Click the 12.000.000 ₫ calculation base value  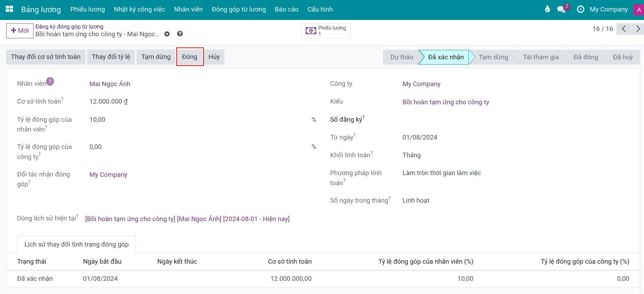108,101
